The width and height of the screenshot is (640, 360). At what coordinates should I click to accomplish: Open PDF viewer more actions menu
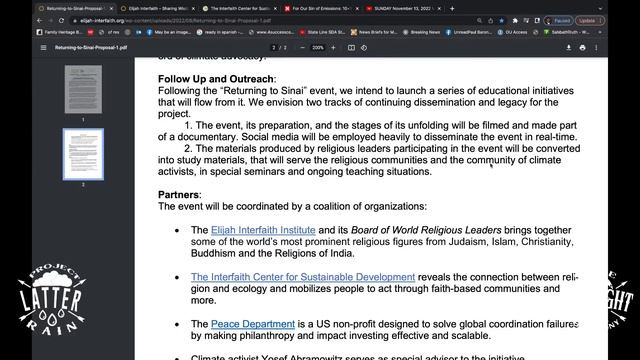coord(596,48)
